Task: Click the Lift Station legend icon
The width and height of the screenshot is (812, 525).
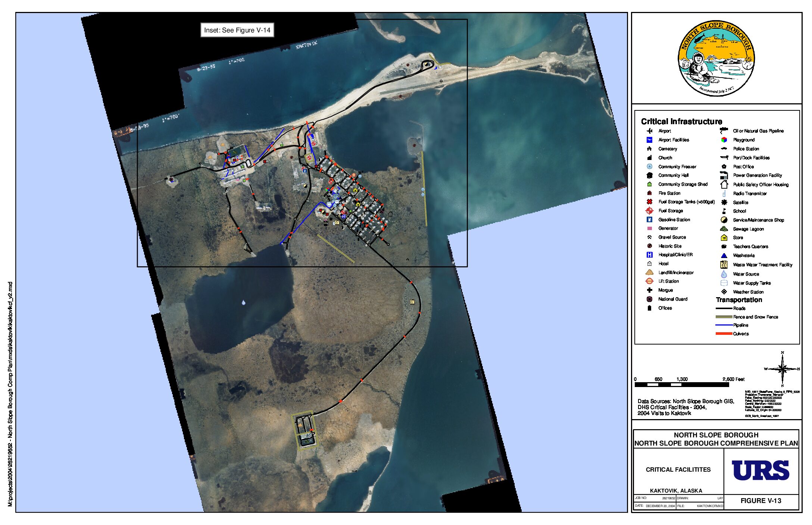Action: click(x=649, y=281)
